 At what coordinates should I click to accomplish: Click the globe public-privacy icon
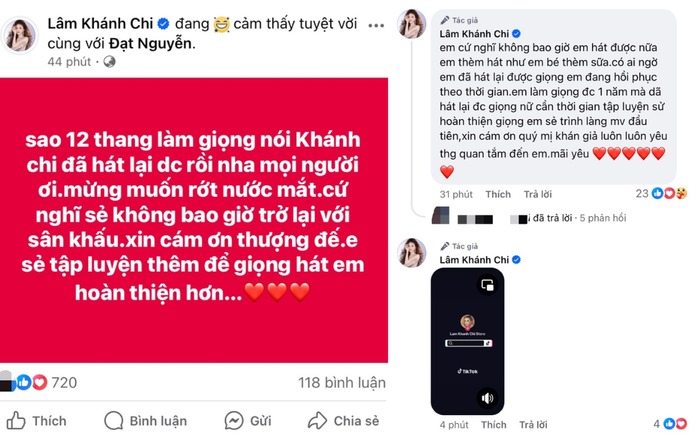(x=109, y=62)
